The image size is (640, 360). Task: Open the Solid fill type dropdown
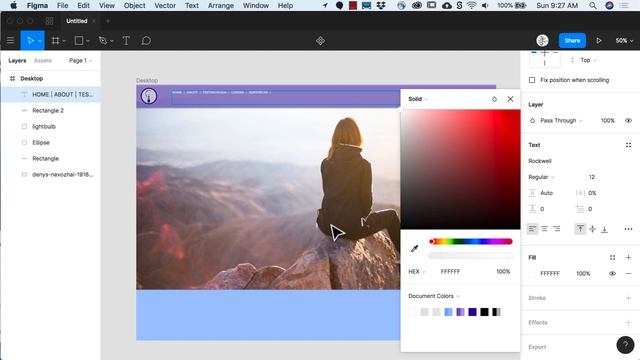point(418,99)
